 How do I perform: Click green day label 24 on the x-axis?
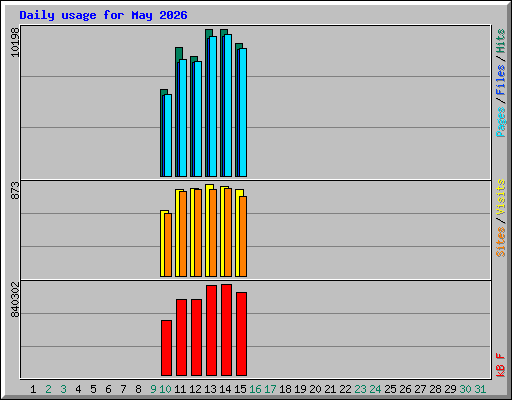[x=375, y=389]
